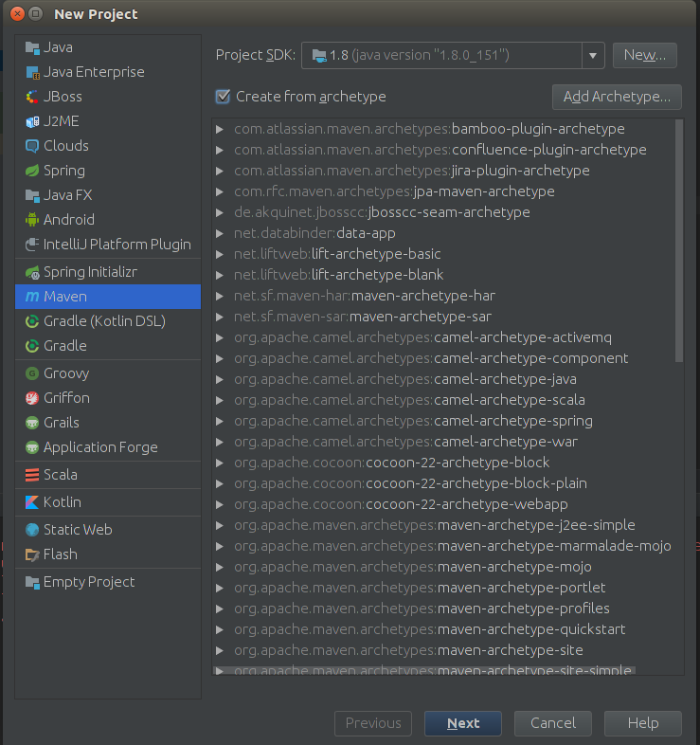This screenshot has width=700, height=745.
Task: Click the archetype list vertical scrollbar
Action: (679, 241)
